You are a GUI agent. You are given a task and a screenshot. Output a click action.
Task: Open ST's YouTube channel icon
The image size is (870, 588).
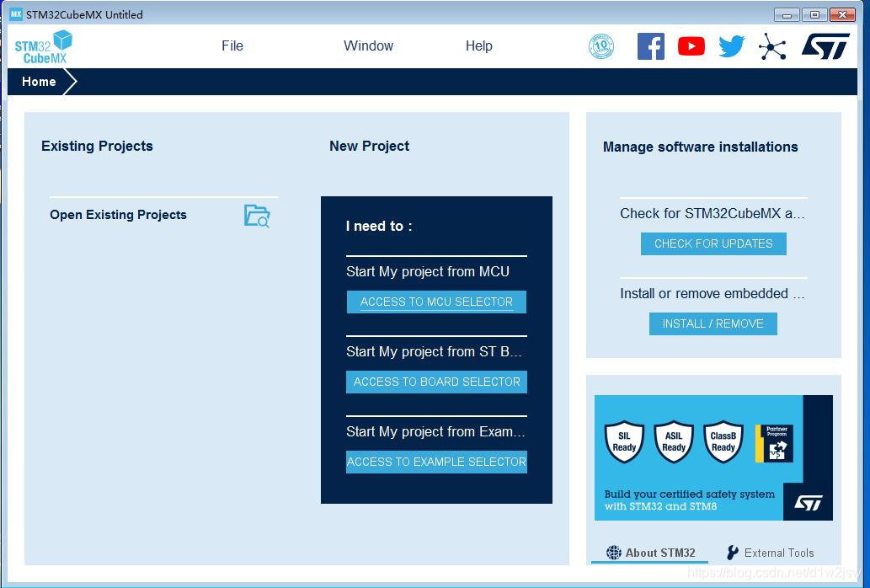click(691, 46)
